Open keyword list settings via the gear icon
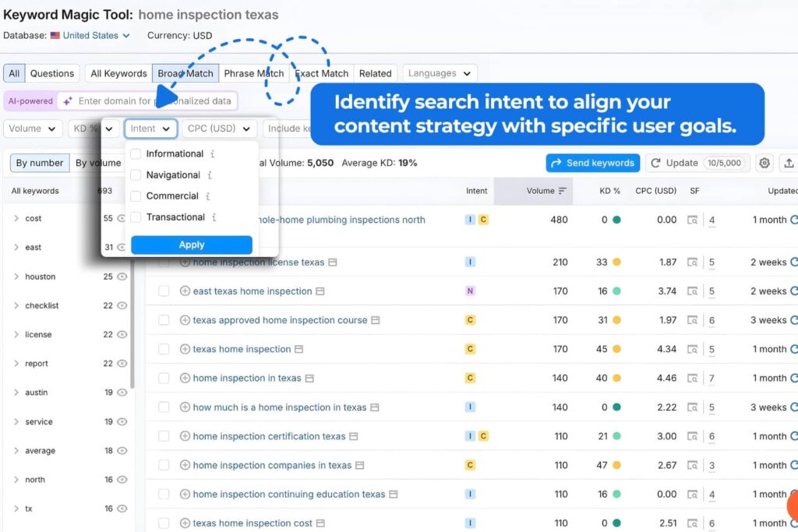 [x=764, y=163]
